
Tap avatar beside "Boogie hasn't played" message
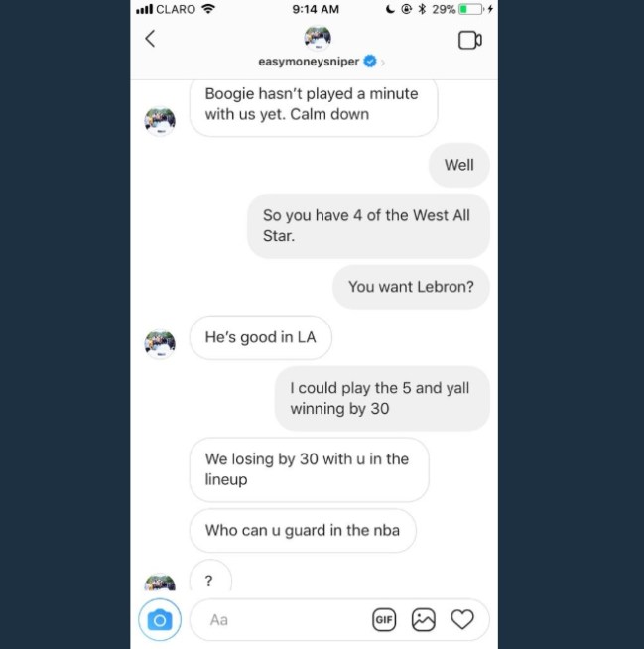point(160,121)
